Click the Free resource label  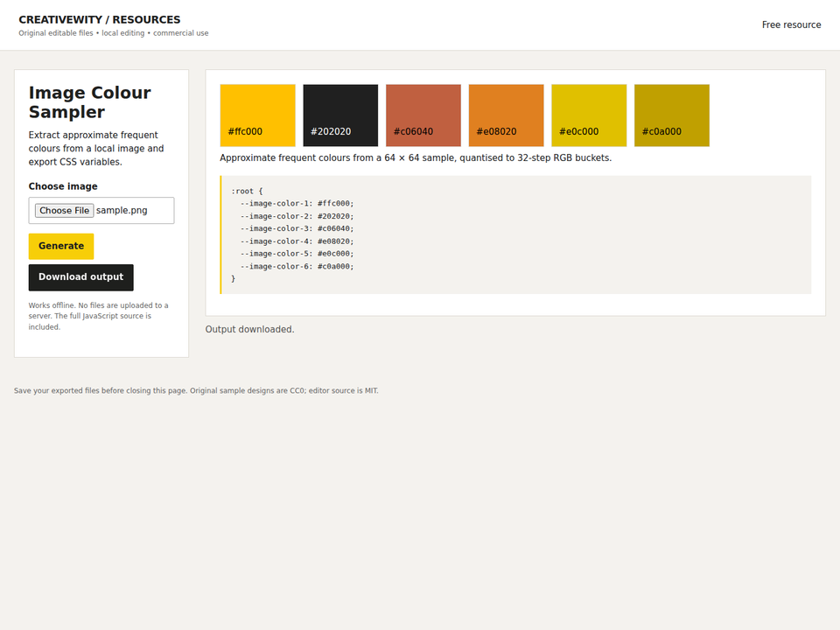point(791,24)
